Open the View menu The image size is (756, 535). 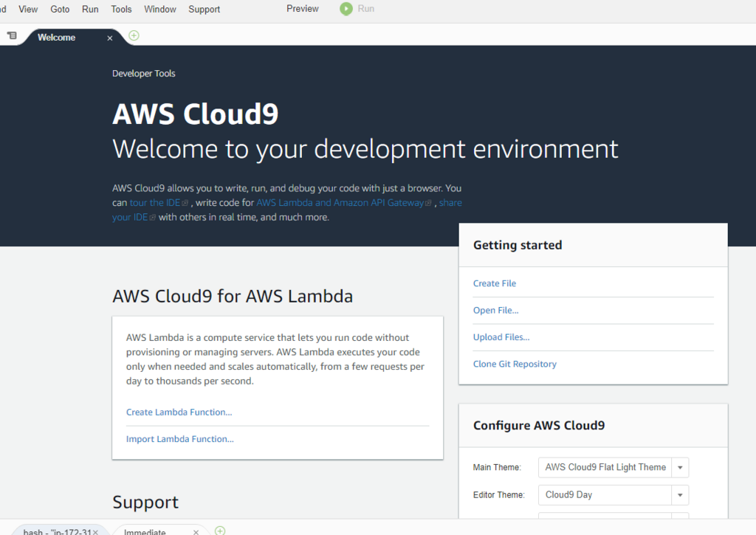click(x=28, y=9)
